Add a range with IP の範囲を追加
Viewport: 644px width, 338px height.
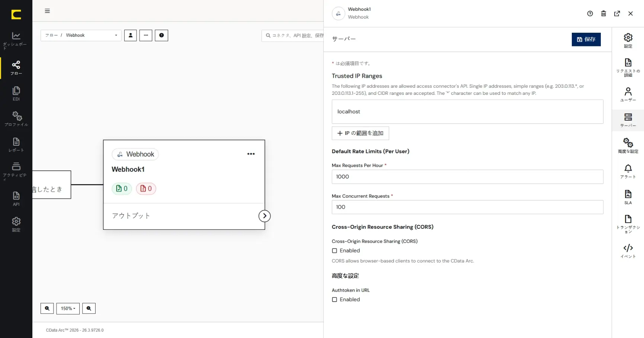[360, 133]
